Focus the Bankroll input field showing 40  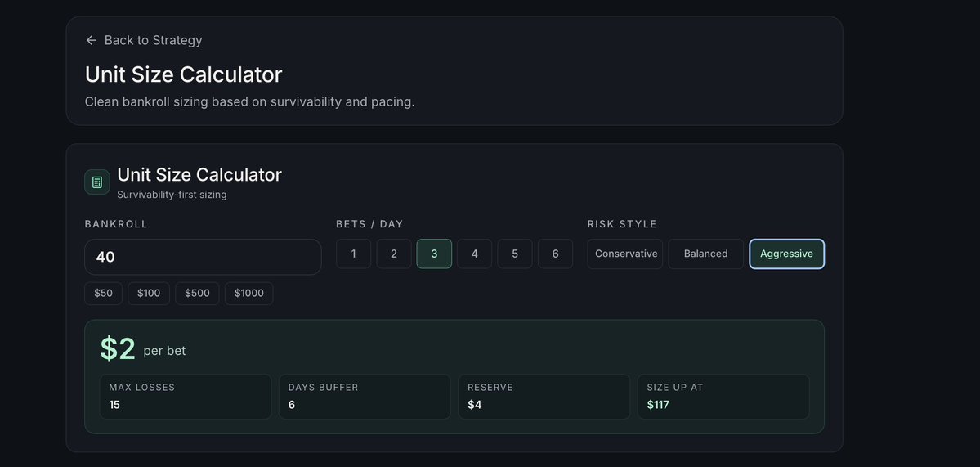(204, 257)
